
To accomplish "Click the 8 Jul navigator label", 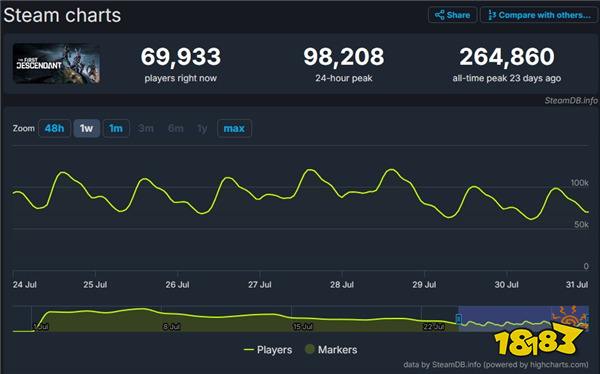I will 171,327.
